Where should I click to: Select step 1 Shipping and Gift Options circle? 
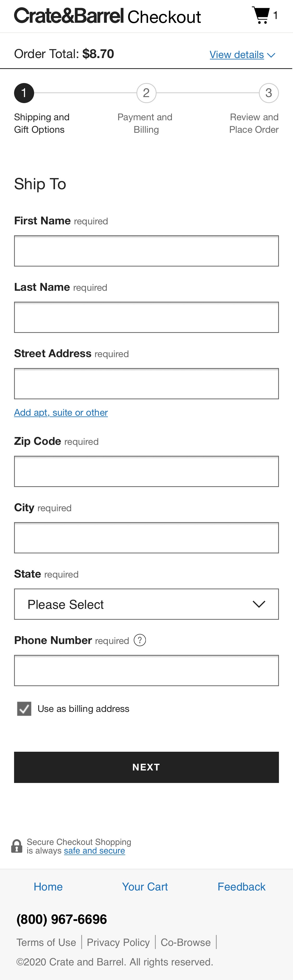(x=24, y=92)
